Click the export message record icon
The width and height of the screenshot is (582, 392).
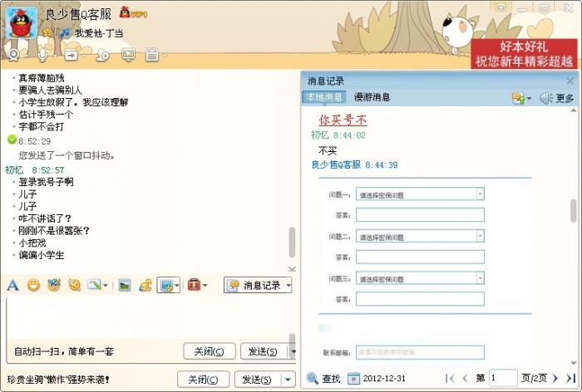click(x=519, y=98)
